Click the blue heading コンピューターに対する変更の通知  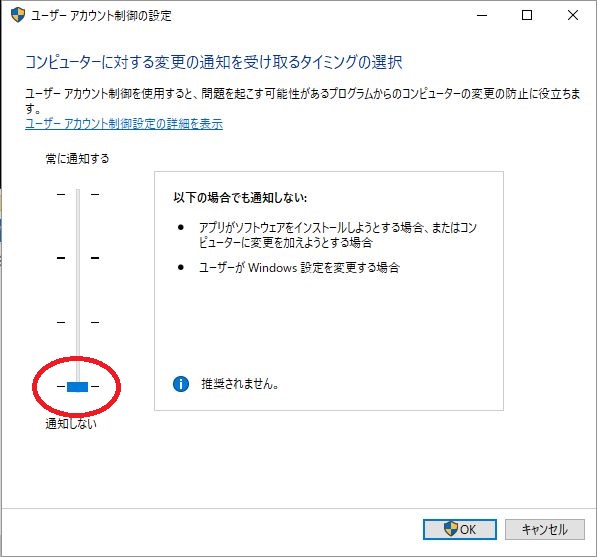(x=214, y=62)
